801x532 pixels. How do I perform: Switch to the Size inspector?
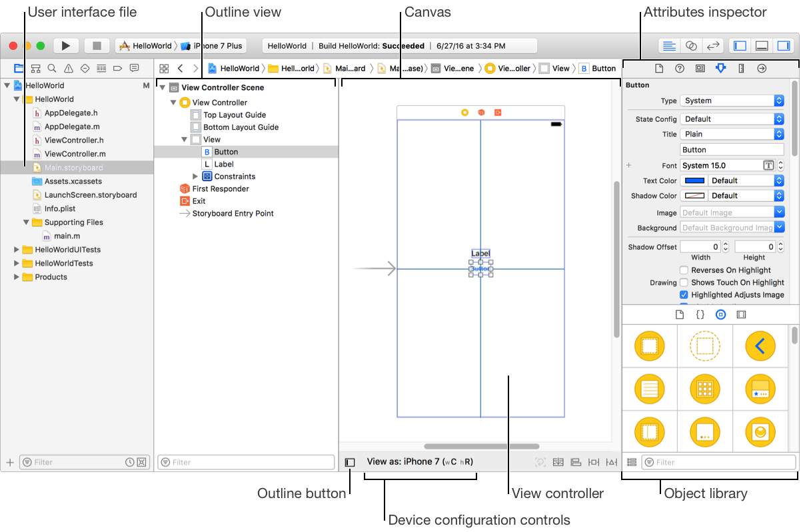741,68
